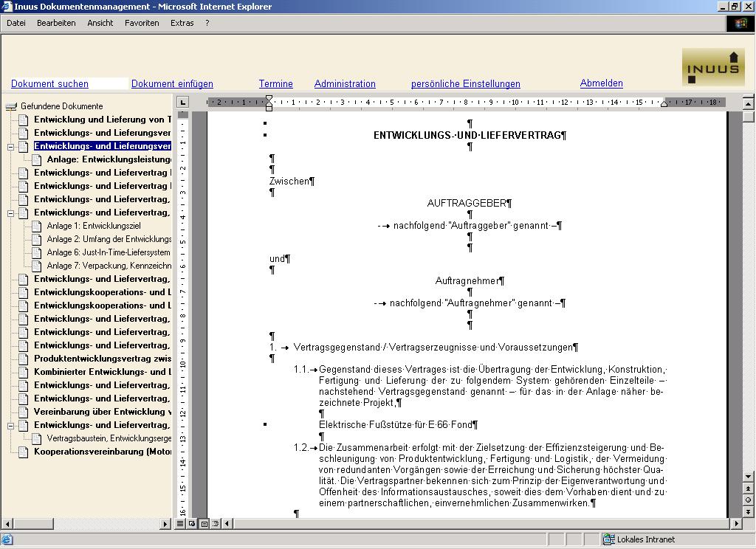The width and height of the screenshot is (756, 549).
Task: Click the Internet Explorer title bar icon
Action: point(6,6)
